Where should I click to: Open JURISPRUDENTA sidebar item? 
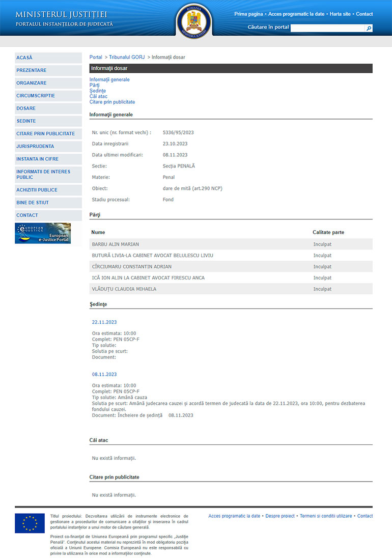tap(48, 147)
